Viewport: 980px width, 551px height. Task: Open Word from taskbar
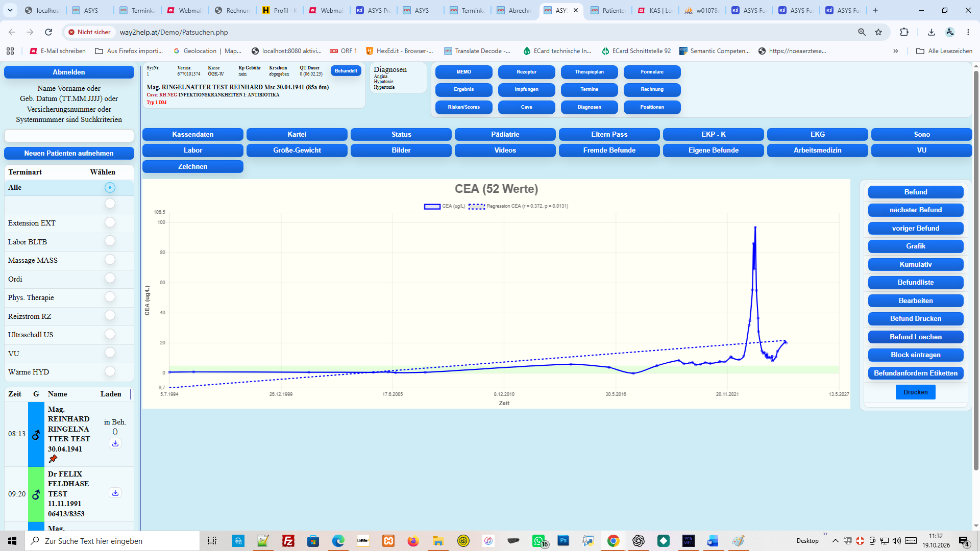[x=713, y=541]
